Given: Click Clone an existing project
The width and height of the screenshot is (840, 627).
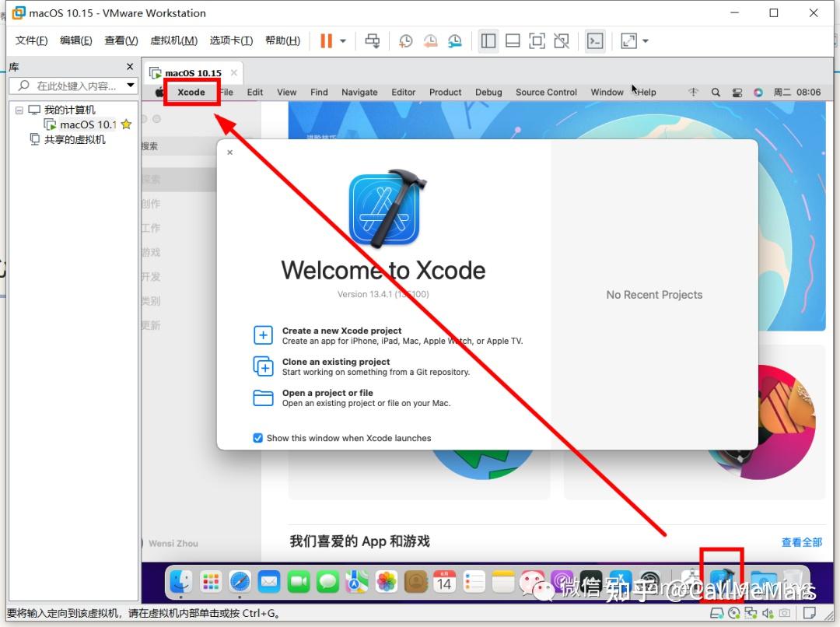Looking at the screenshot, I should 362,366.
